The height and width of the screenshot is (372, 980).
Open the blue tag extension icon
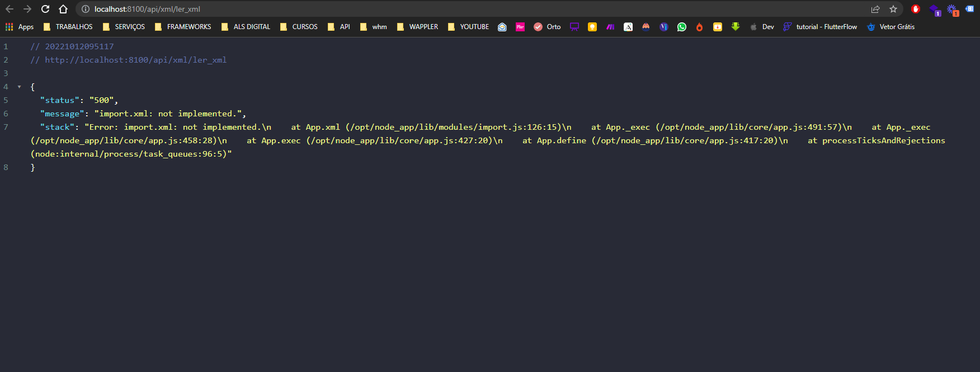[969, 9]
